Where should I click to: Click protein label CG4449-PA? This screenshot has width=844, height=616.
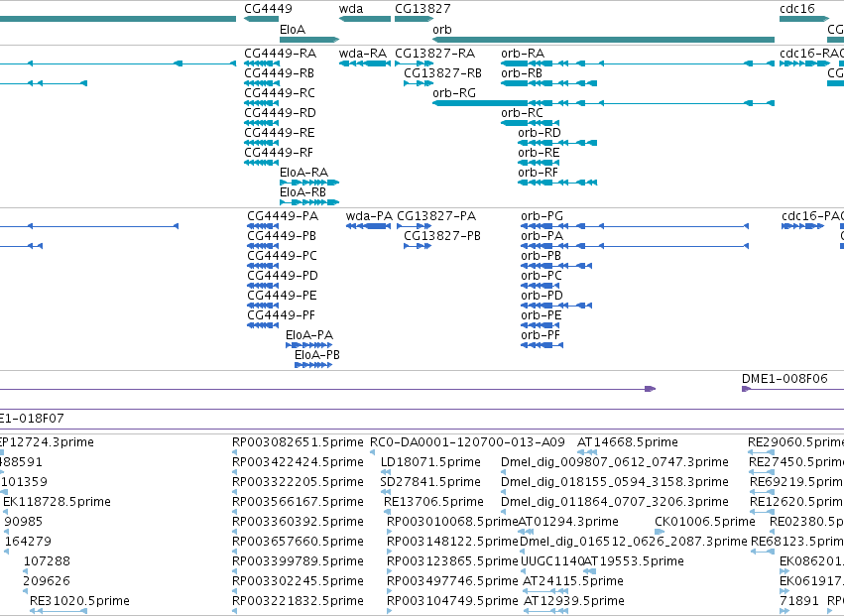(x=283, y=216)
